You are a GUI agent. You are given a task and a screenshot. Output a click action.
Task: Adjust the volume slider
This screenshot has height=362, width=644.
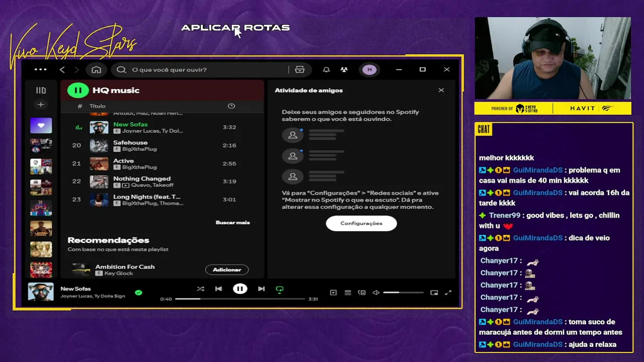tap(404, 293)
